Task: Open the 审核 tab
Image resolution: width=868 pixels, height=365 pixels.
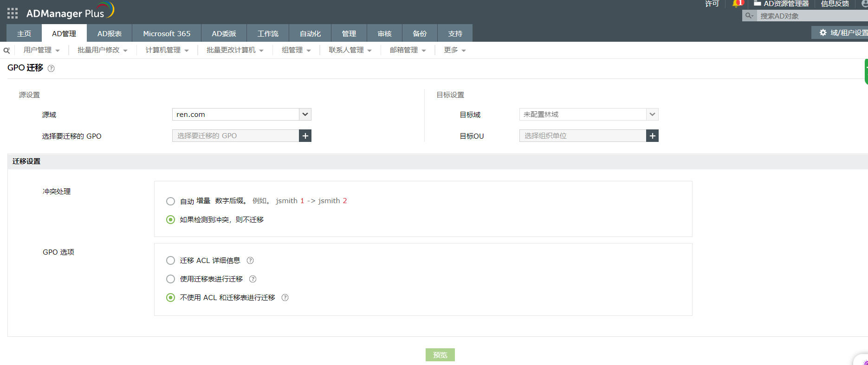Action: point(384,33)
